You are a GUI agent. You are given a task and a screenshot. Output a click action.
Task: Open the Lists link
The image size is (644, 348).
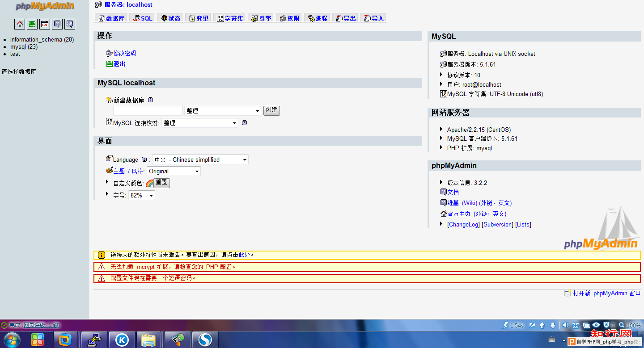(523, 224)
